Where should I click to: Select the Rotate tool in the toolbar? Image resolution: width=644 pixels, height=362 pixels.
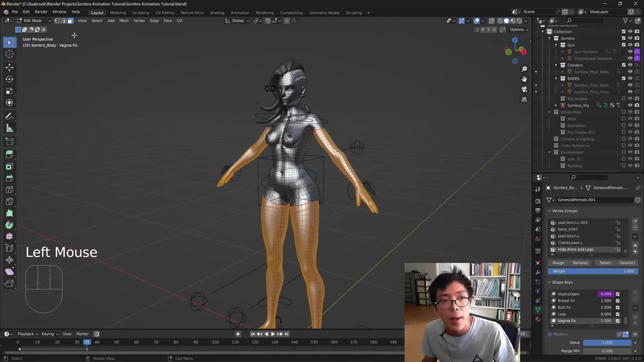(9, 79)
